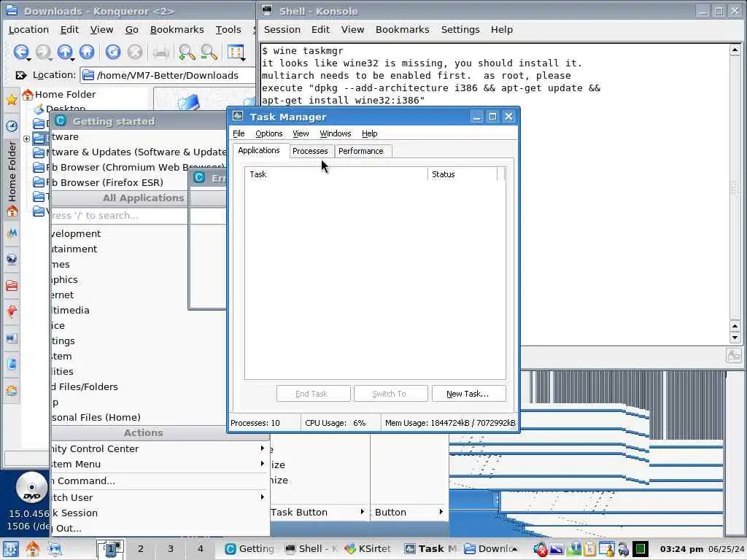Click Konqueror's greyed Forward arrow icon
The height and width of the screenshot is (560, 747).
(x=43, y=52)
